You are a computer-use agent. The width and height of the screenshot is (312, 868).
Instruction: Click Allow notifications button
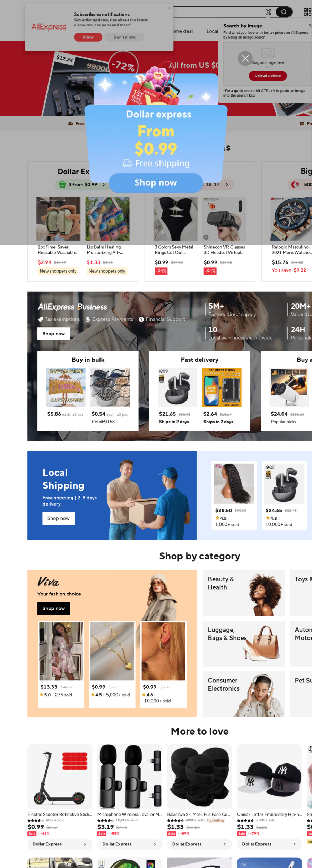(x=88, y=37)
